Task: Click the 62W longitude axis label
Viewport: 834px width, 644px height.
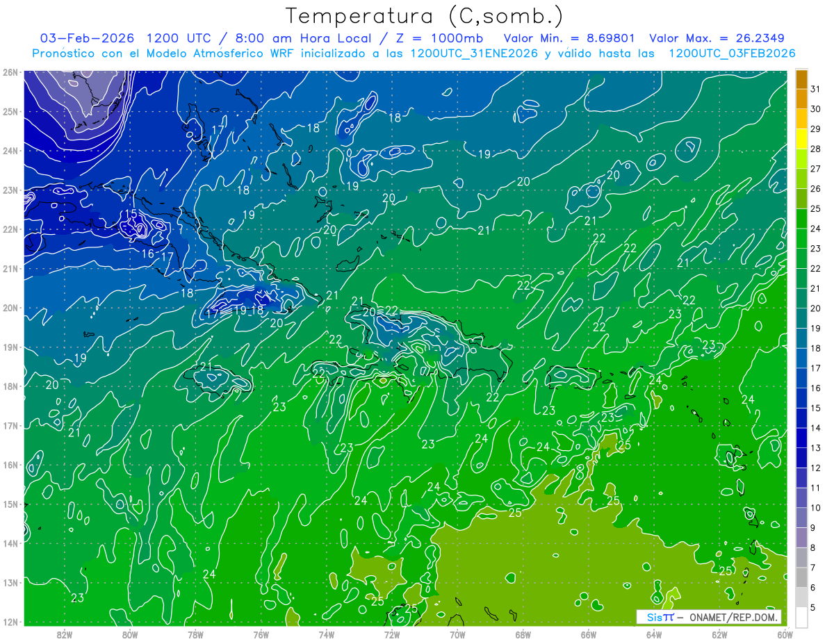Action: tap(719, 634)
